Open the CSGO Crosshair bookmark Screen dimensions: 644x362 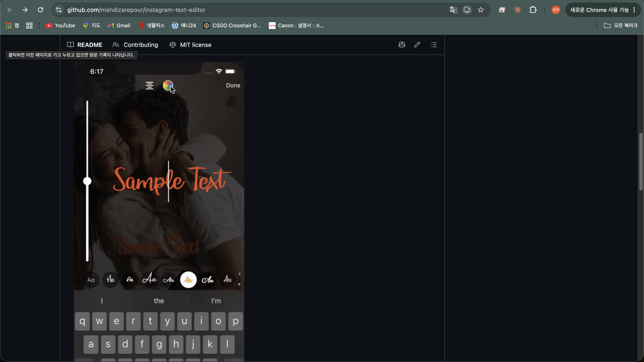(x=232, y=25)
